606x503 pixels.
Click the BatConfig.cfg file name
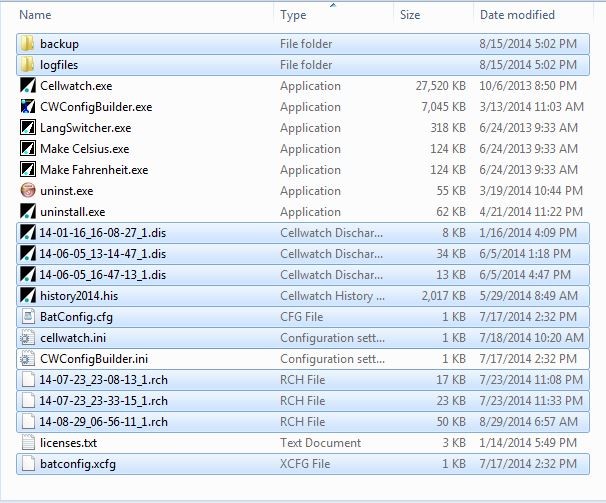pos(76,317)
